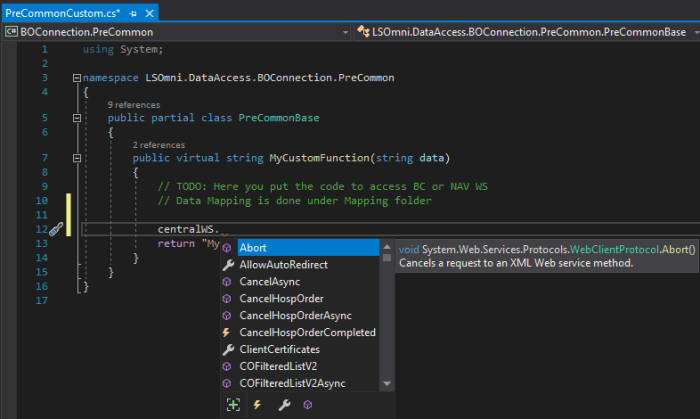700x419 pixels.
Task: Select Abort in the IntelliSense list
Action: [x=253, y=248]
